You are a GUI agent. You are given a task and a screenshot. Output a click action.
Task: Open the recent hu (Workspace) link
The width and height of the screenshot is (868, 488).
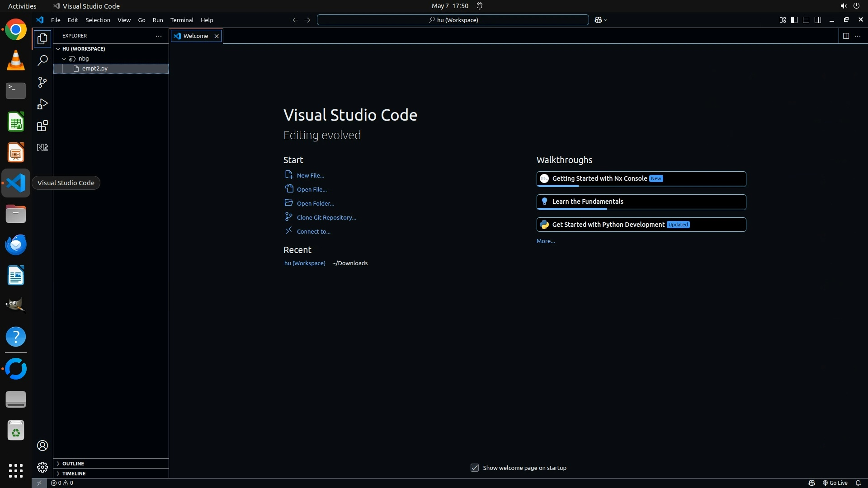pos(304,263)
